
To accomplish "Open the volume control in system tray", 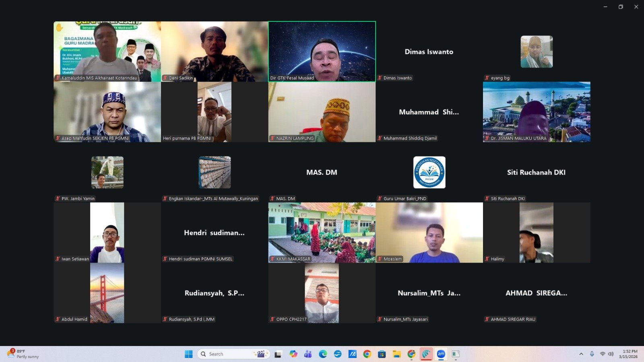I will point(611,354).
